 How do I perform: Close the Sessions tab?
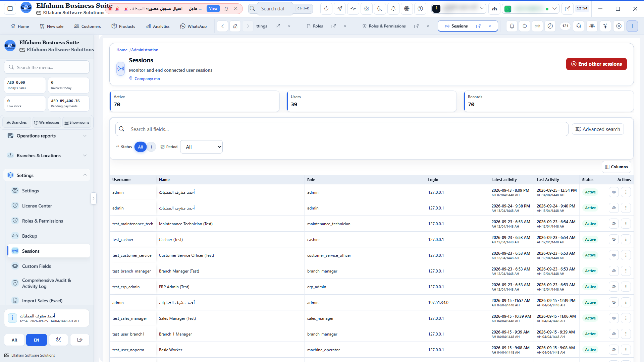tap(490, 26)
